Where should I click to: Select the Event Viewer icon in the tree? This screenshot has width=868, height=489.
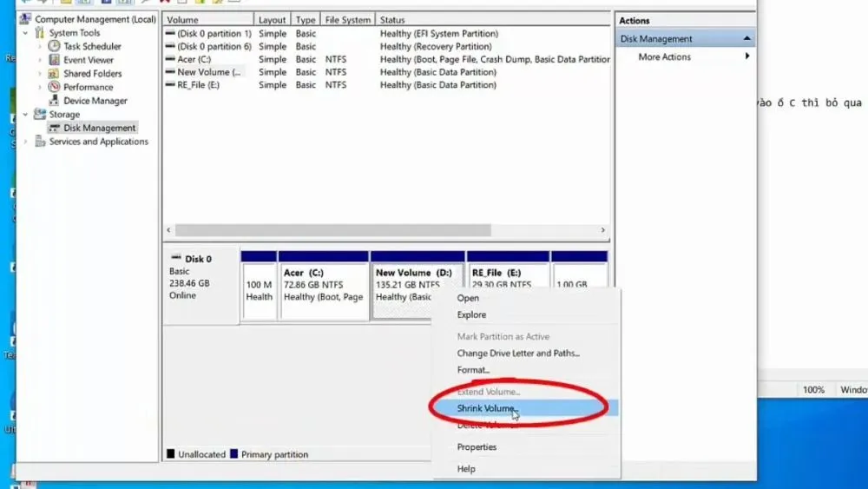55,60
